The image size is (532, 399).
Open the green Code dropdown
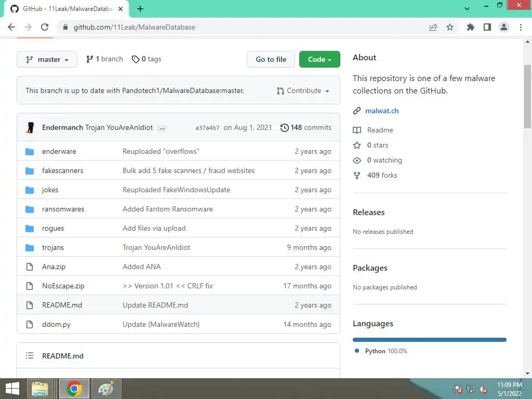tap(320, 59)
